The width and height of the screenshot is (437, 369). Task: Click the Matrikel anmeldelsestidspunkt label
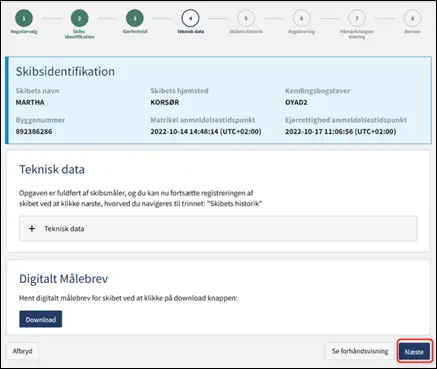tap(203, 120)
